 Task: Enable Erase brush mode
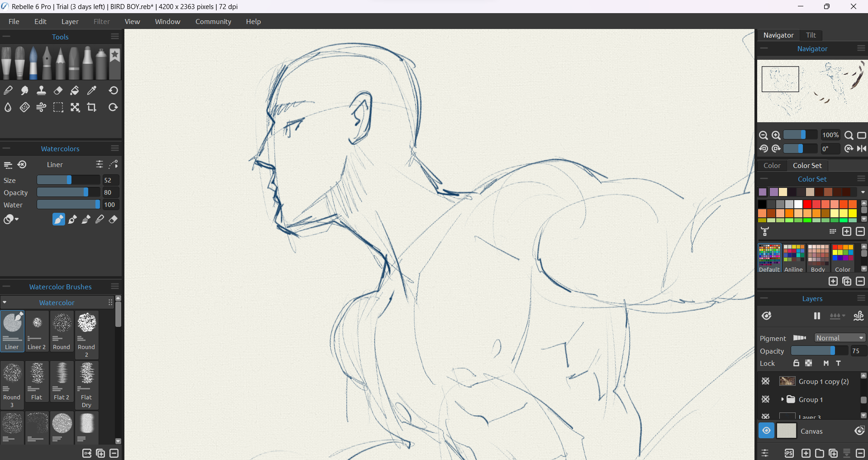pos(113,220)
